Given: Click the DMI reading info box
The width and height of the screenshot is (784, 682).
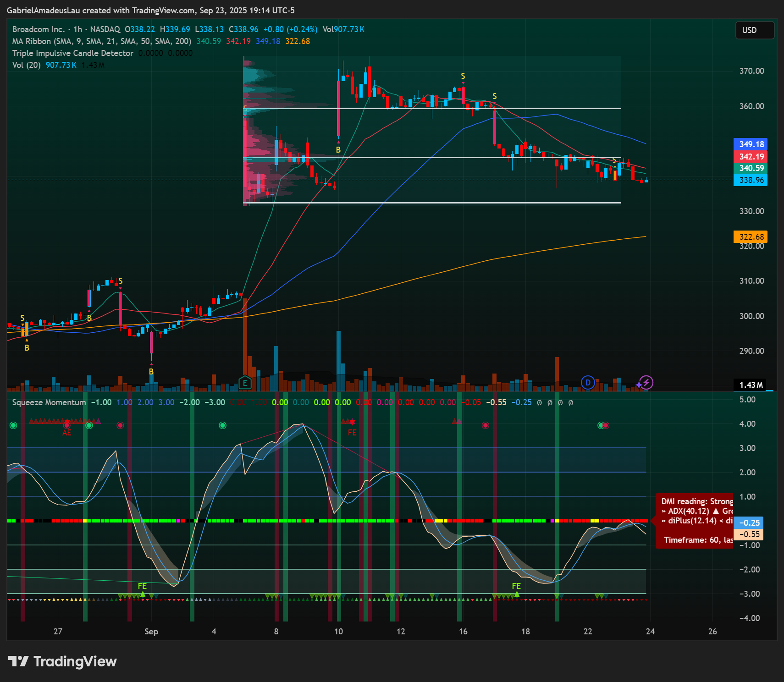Looking at the screenshot, I should point(695,521).
